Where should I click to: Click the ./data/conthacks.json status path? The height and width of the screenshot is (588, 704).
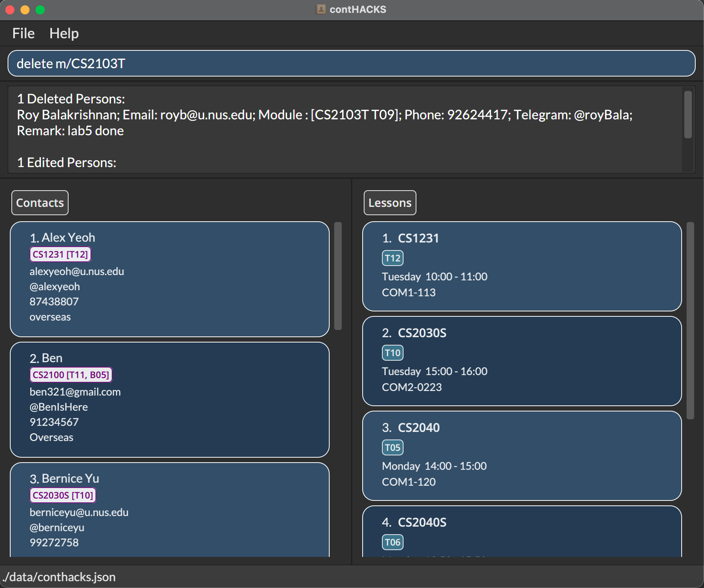coord(59,577)
